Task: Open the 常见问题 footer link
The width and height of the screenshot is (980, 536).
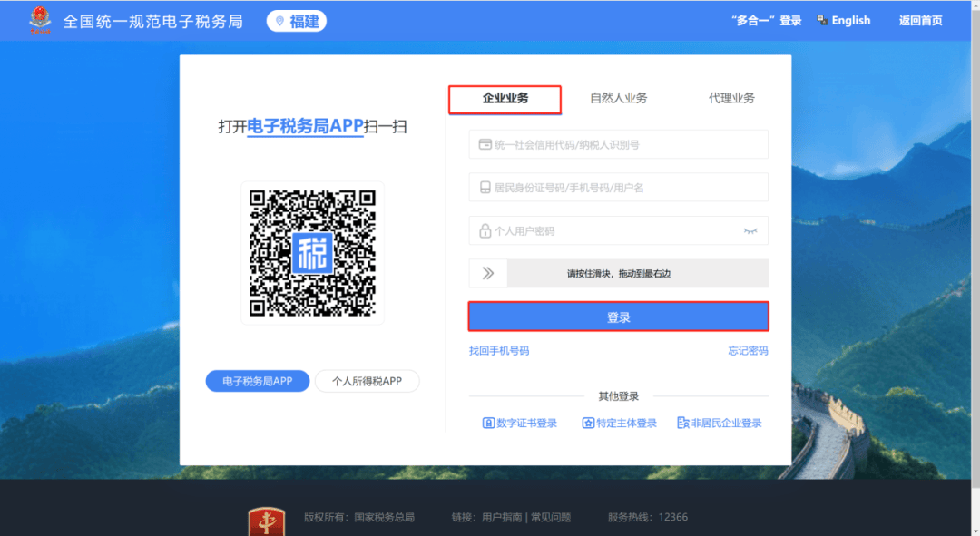Action: click(x=551, y=517)
